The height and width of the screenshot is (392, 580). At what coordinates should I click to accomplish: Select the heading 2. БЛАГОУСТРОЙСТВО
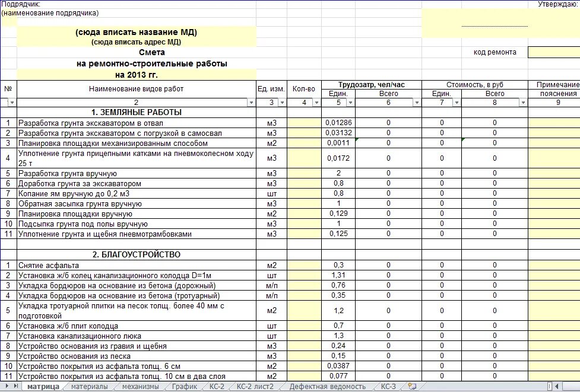137,254
